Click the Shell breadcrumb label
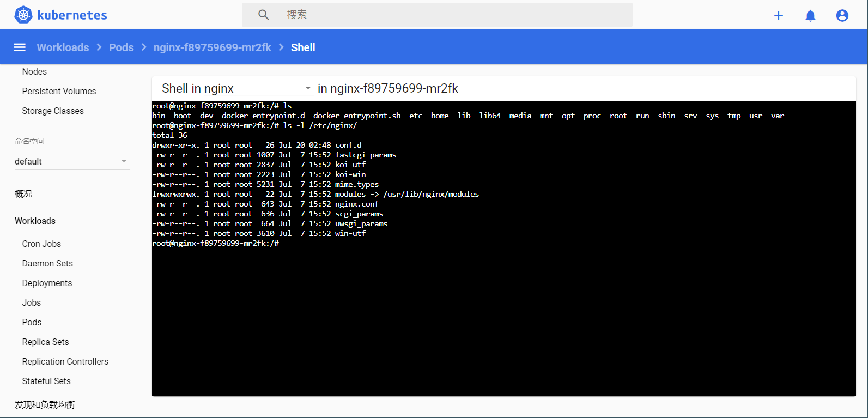 click(303, 47)
